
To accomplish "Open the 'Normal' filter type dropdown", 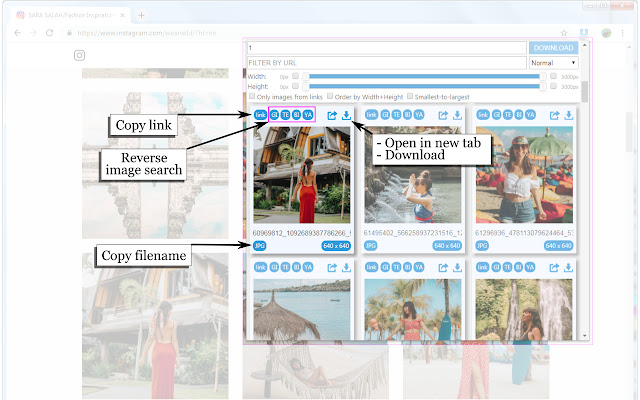I will 553,62.
